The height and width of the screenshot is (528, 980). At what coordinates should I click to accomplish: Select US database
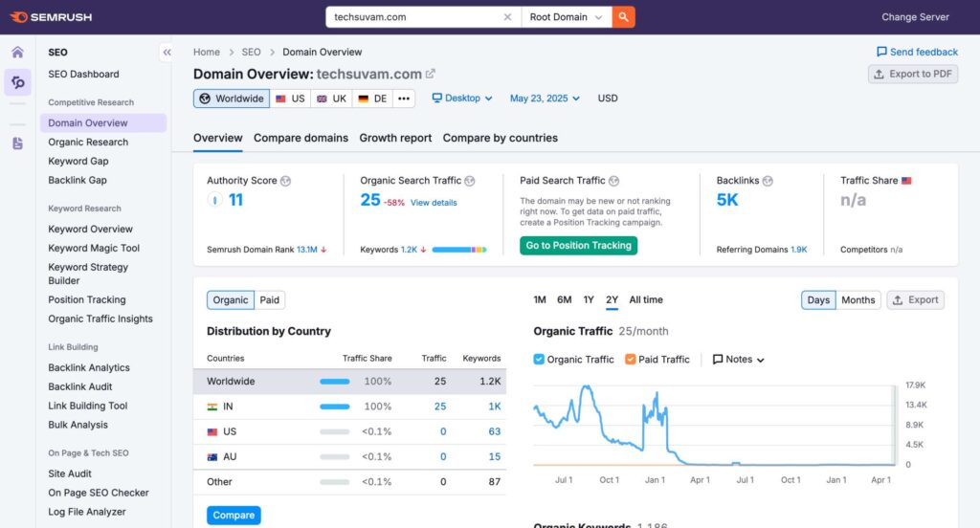290,99
